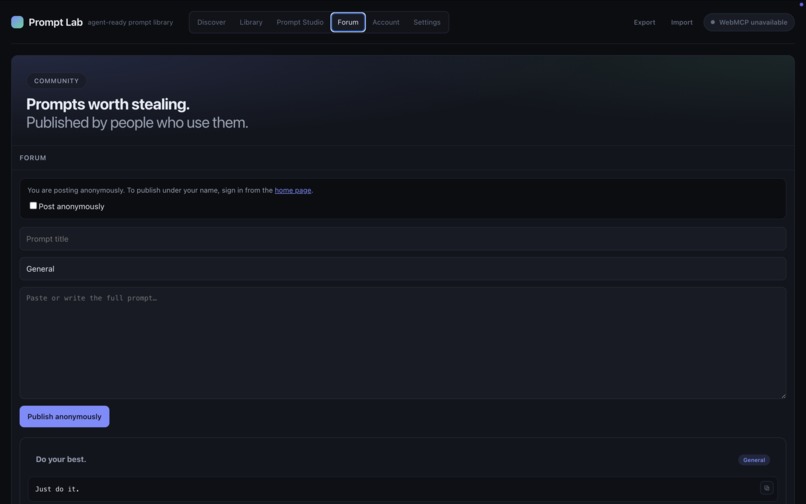Viewport: 806px width, 504px height.
Task: Click Publish anonymously button
Action: (64, 417)
